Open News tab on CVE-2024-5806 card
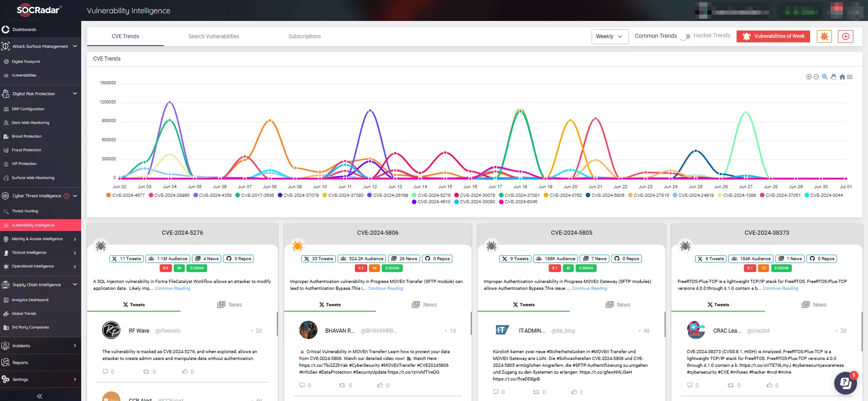 tap(424, 304)
